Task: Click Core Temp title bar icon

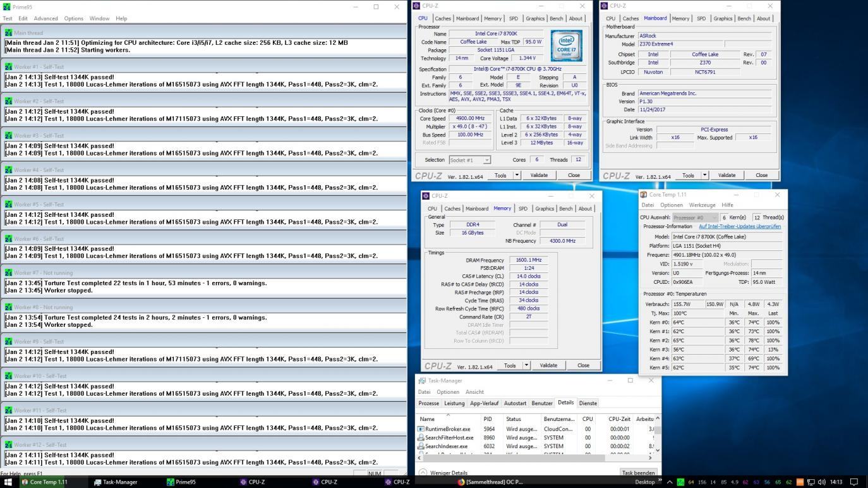Action: 643,195
